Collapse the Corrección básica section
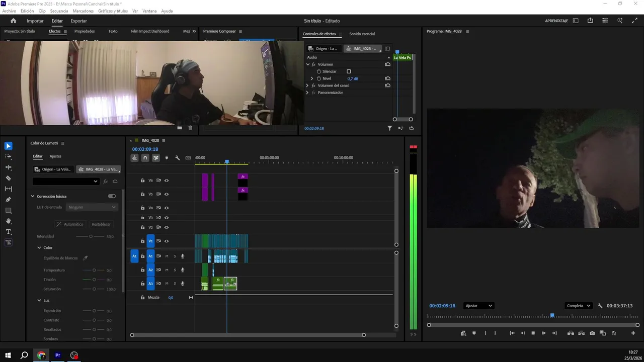 pyautogui.click(x=33, y=196)
